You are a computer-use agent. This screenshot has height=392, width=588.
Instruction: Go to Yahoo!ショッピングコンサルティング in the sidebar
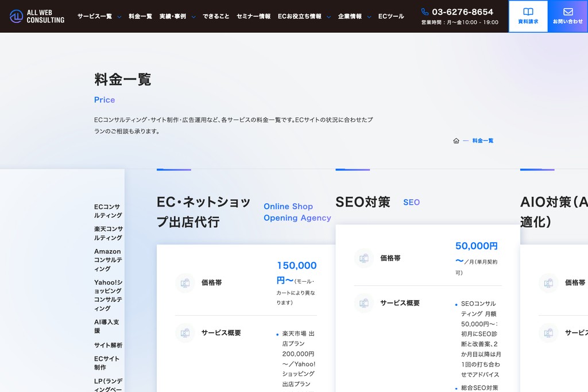[109, 295]
